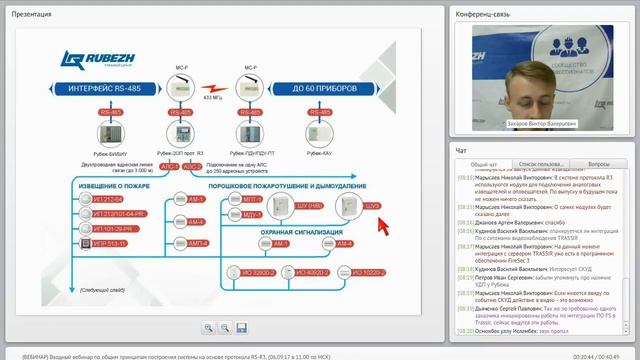Click the ИНТЕРФЕЙС RS-485 banner
The image size is (640, 360).
105,89
